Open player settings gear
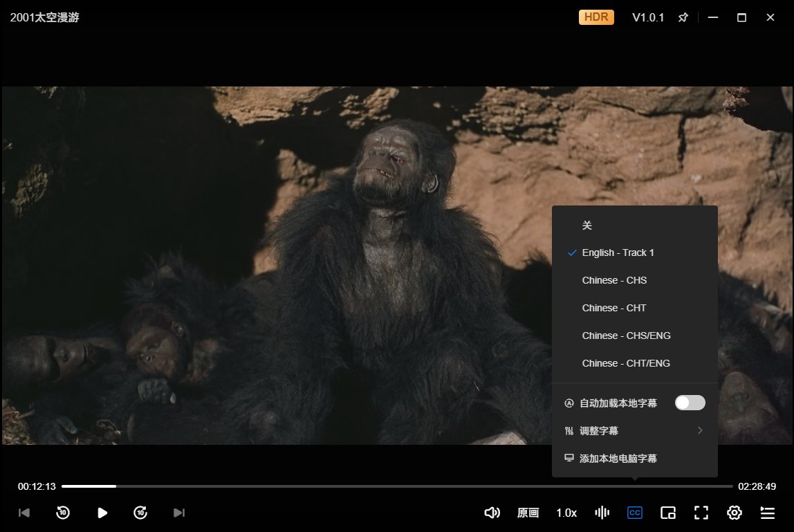 pyautogui.click(x=735, y=513)
